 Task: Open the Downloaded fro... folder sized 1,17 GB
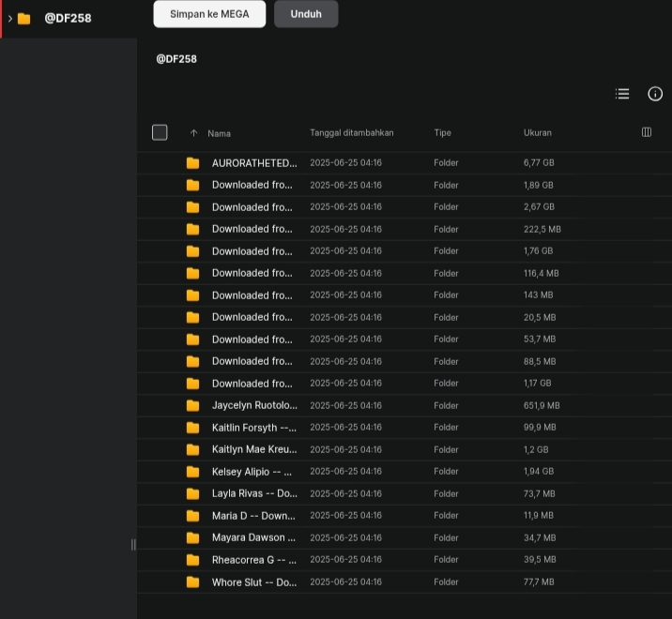click(252, 384)
